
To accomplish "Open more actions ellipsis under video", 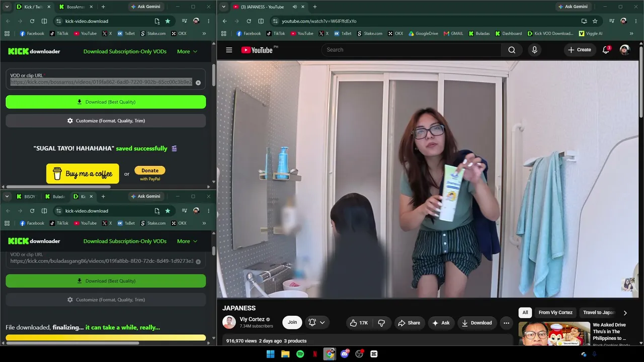I will [x=506, y=323].
